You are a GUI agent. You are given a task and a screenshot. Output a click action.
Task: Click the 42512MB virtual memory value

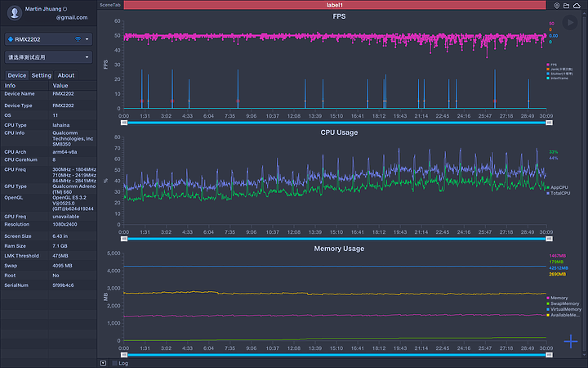tap(559, 268)
